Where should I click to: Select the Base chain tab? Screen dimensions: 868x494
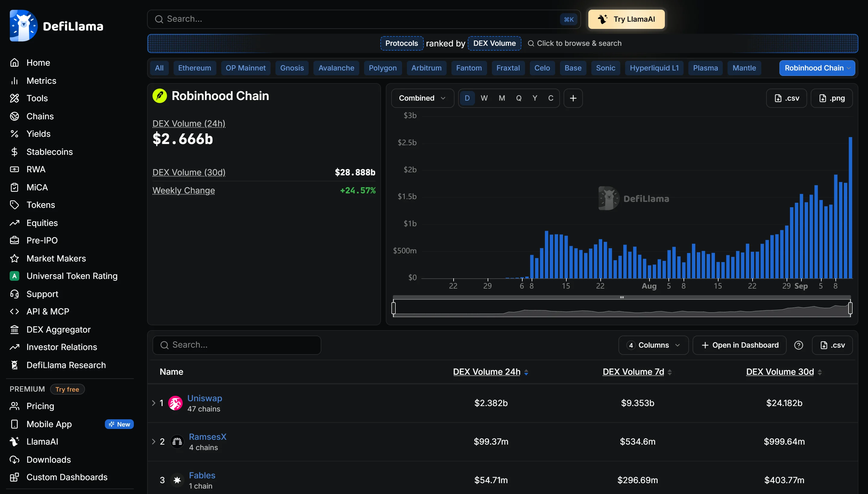[x=573, y=68]
